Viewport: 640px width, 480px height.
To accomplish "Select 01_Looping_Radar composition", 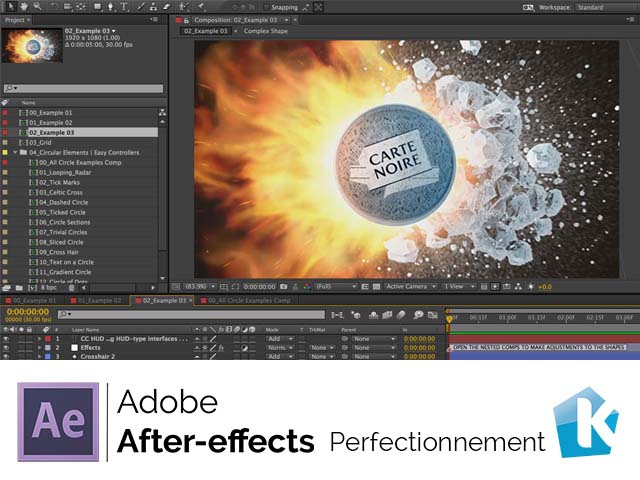I will click(x=65, y=173).
